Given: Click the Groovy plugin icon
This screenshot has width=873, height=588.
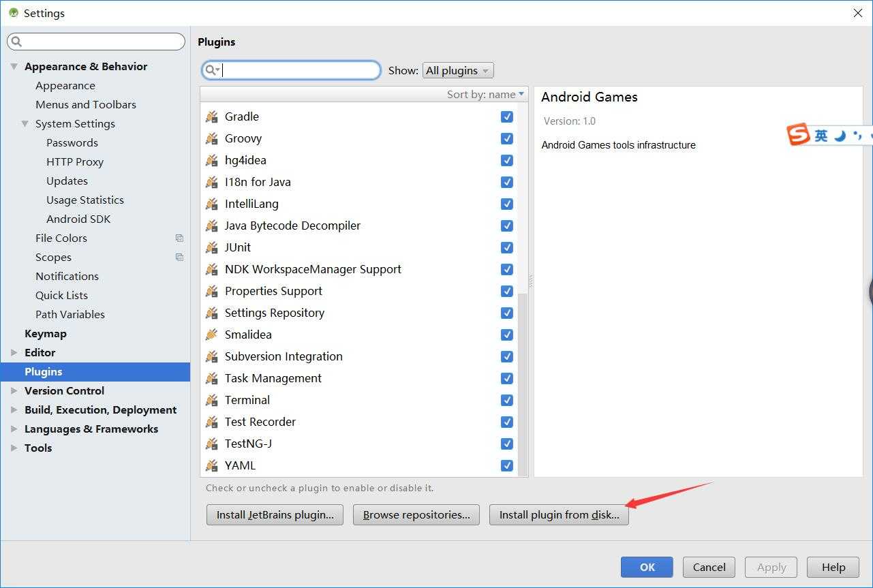Looking at the screenshot, I should tap(212, 138).
